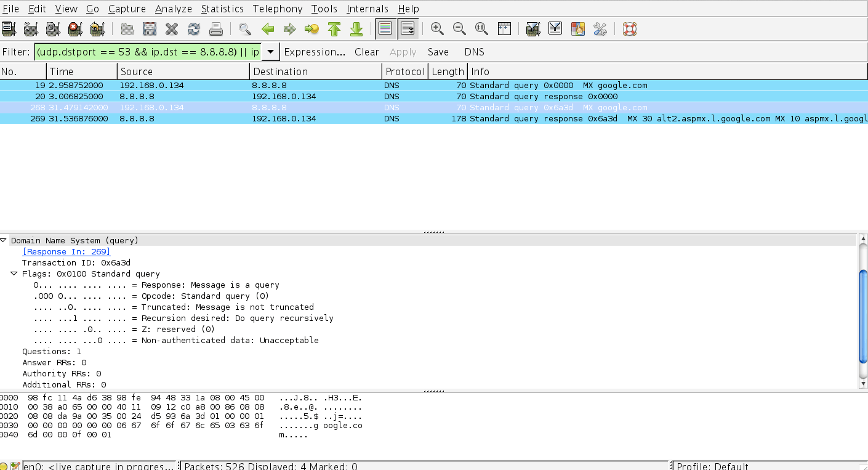Open the Help lifebuoy icon
The image size is (868, 470).
[x=629, y=28]
